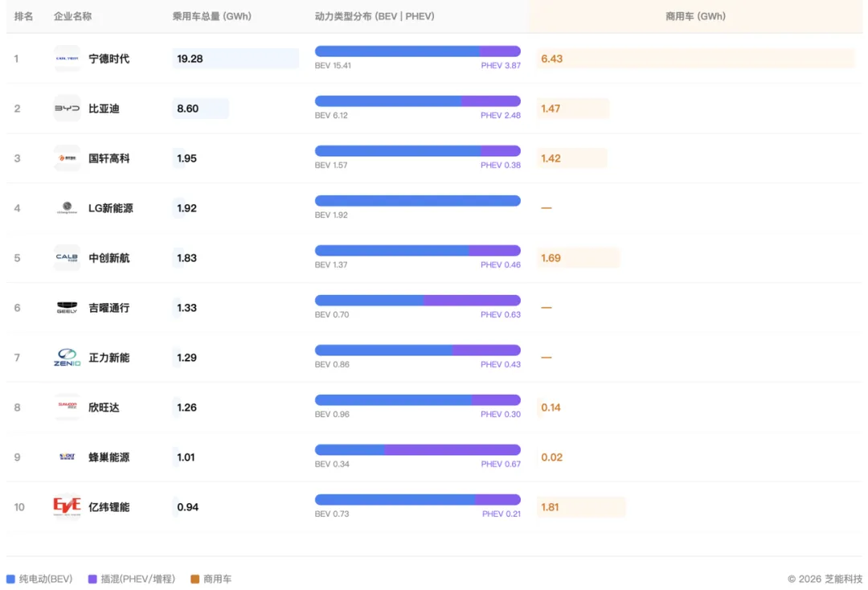Viewport: 868px width, 590px height.
Task: Click the EVE logo for 亿纬锂能
Action: [67, 507]
